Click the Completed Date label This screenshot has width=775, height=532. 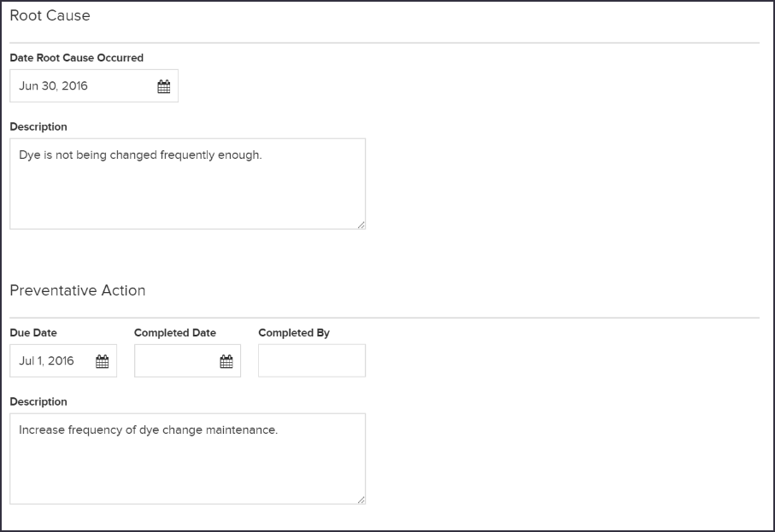pos(175,333)
